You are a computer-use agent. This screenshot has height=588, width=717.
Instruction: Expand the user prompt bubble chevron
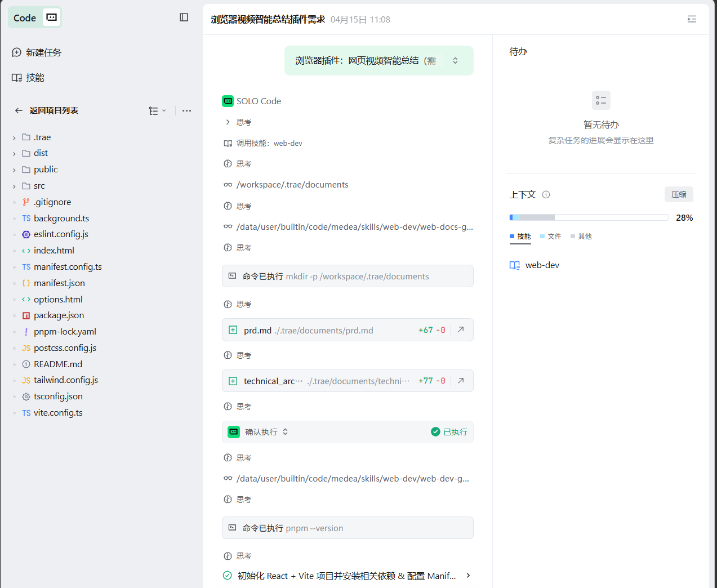[x=455, y=60]
